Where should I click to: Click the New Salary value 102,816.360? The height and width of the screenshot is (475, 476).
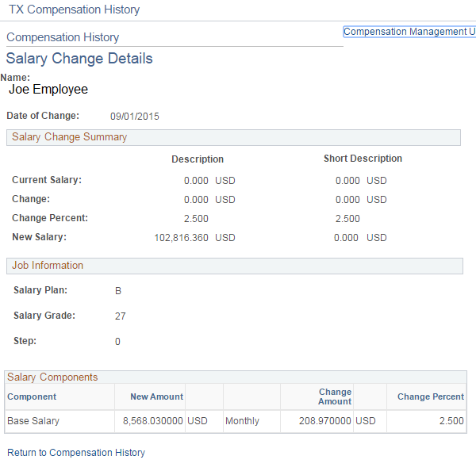(x=182, y=238)
